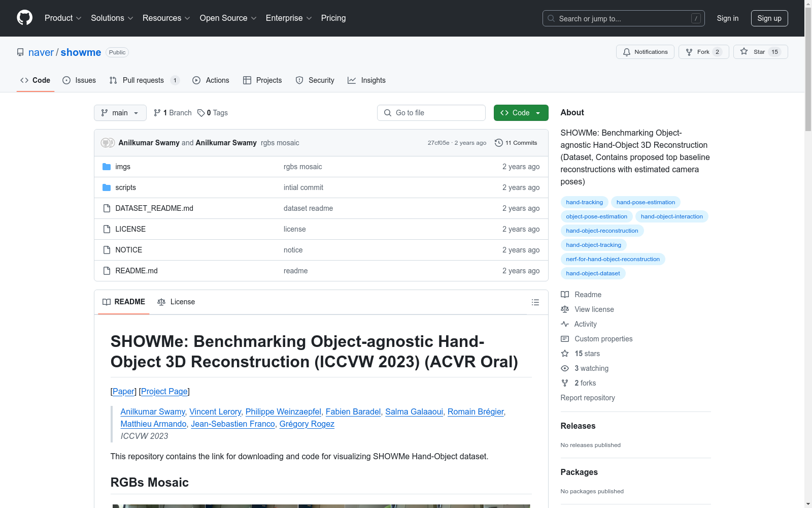Click the star icon beside 15 stars
Viewport: 812px width, 508px height.
565,354
